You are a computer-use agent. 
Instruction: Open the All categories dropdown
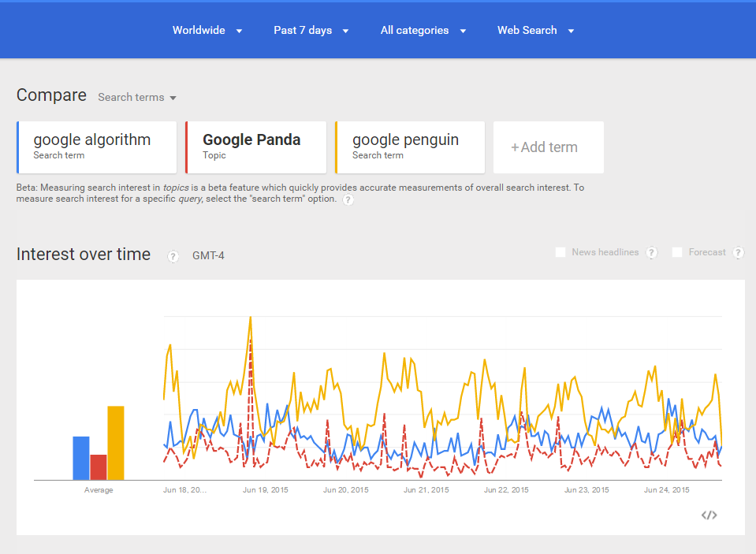[423, 30]
